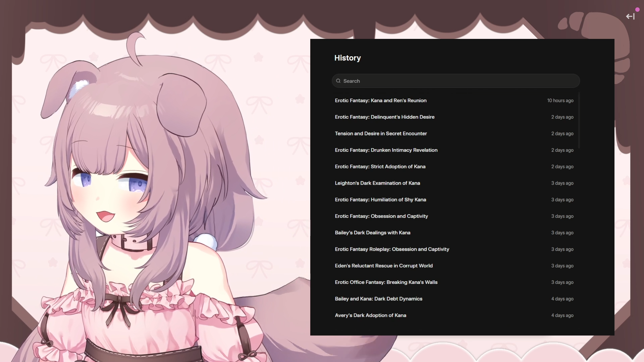This screenshot has height=362, width=644.
Task: Select Tension and Desire in Secret Encounter
Action: pyautogui.click(x=381, y=133)
